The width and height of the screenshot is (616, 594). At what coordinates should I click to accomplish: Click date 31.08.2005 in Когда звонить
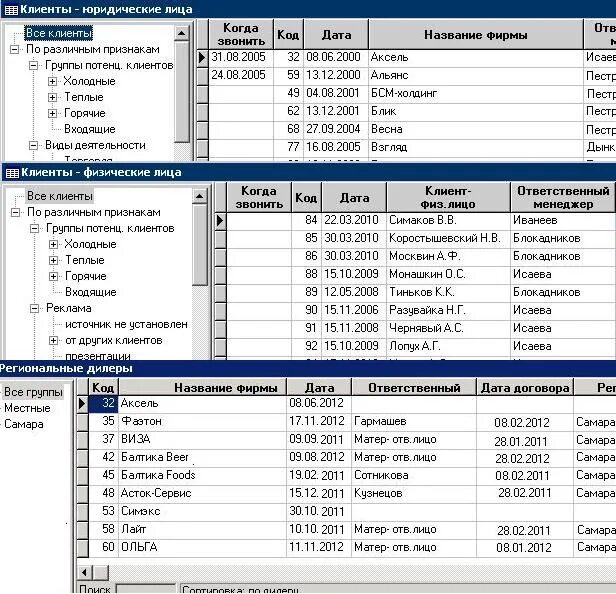(241, 57)
